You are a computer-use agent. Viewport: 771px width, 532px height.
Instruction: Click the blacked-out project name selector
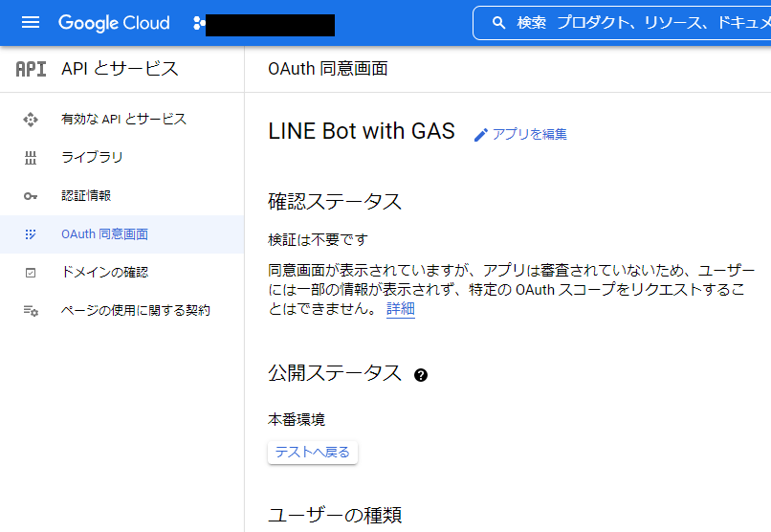tap(270, 25)
